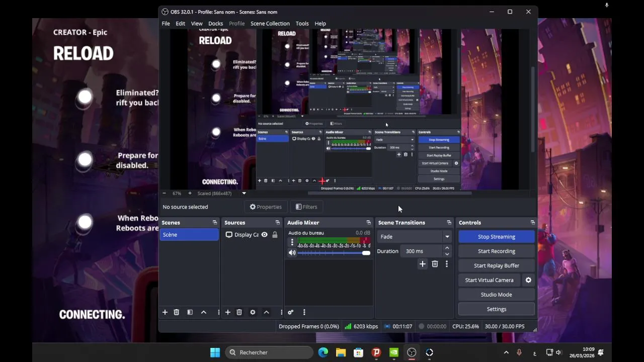Move source up arrow in Sources panel

[x=267, y=312]
